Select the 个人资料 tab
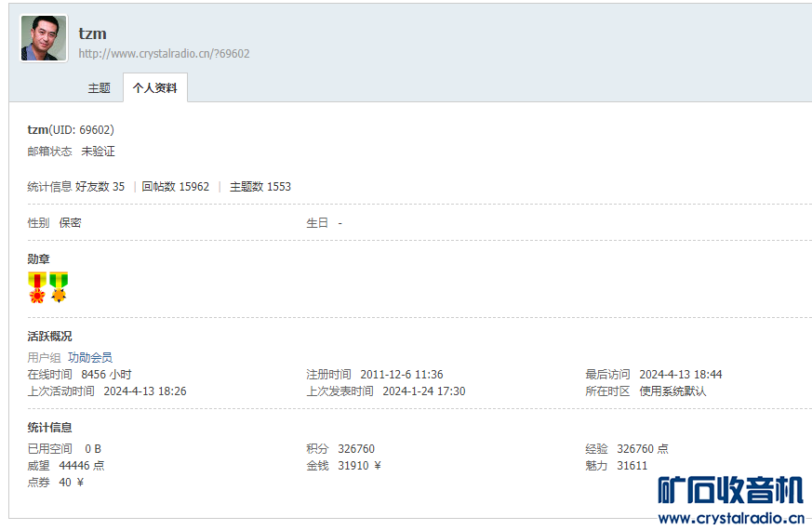The image size is (812, 530). [155, 88]
